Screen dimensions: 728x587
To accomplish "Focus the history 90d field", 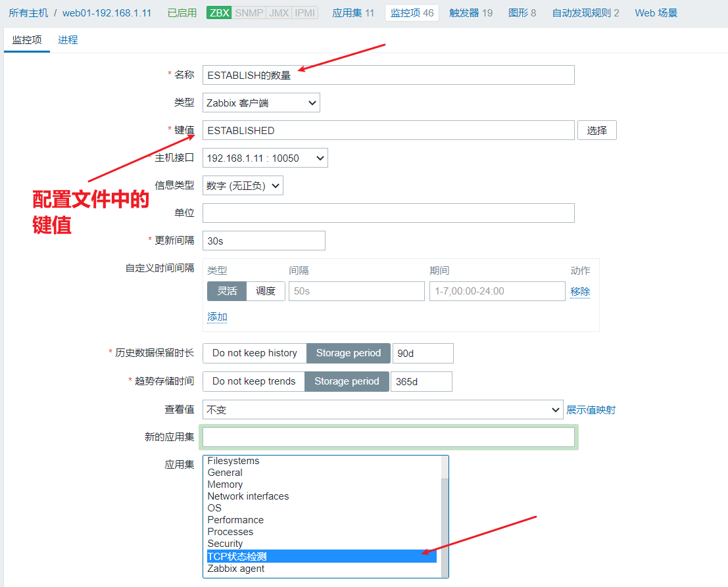I will [423, 353].
